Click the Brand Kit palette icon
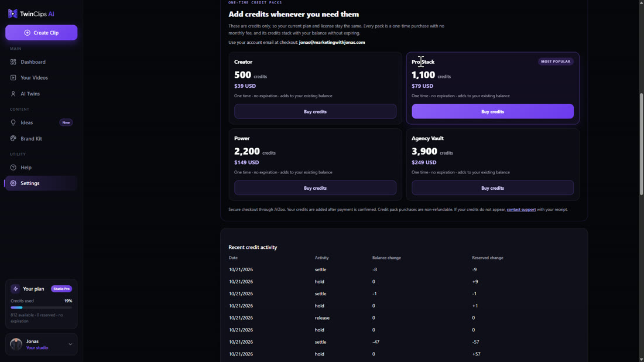644x362 pixels. [x=13, y=138]
